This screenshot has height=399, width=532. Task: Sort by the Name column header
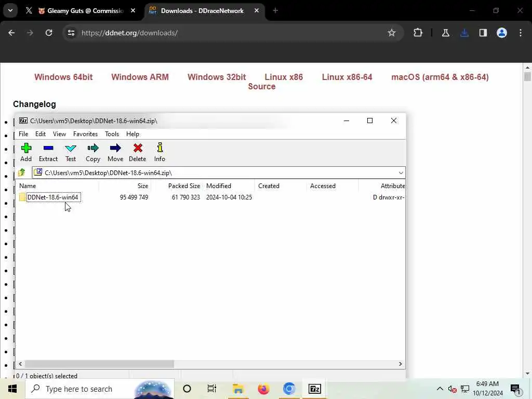57,186
